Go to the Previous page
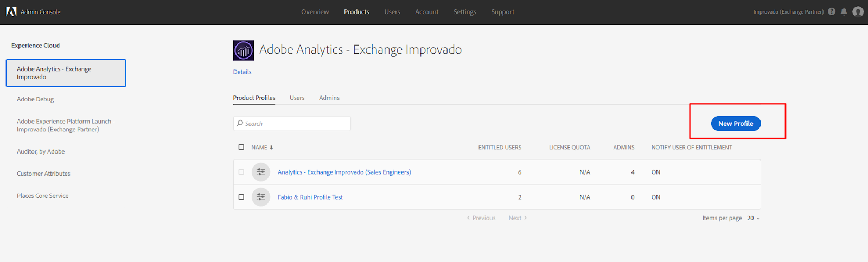 pyautogui.click(x=481, y=218)
